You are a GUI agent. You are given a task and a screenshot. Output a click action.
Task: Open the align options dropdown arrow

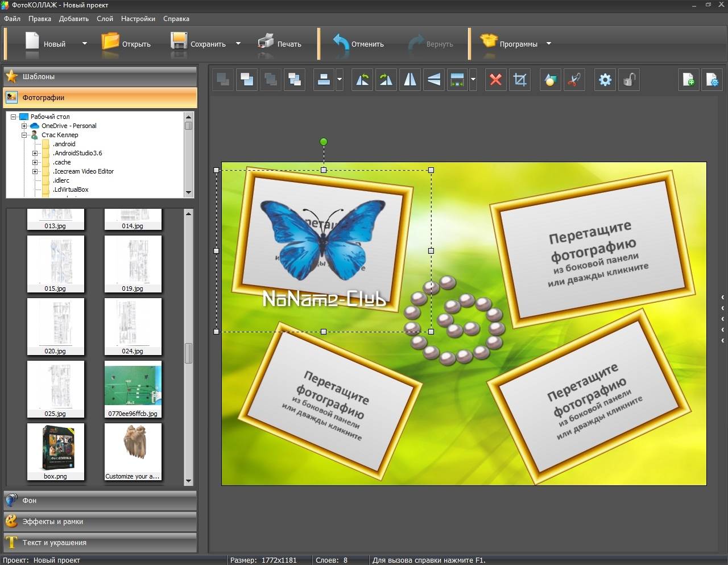(340, 80)
